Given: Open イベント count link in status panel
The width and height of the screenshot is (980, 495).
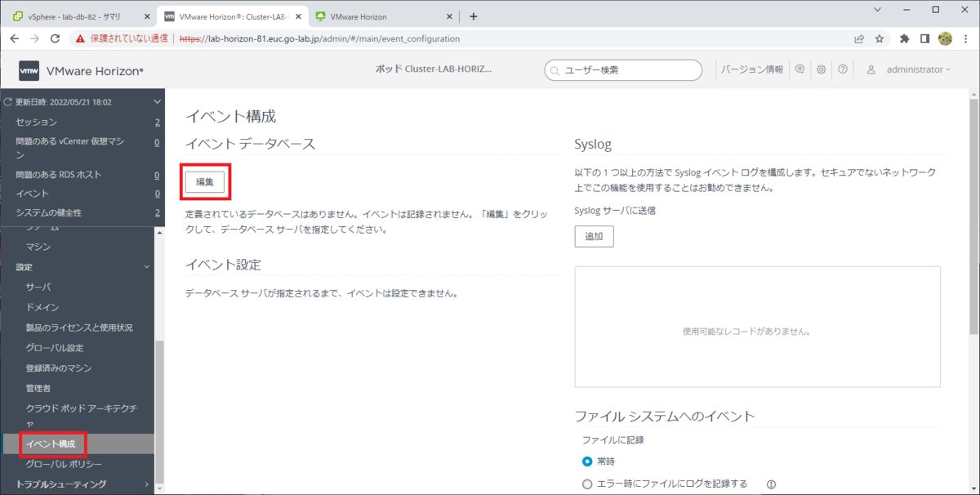Looking at the screenshot, I should tap(158, 194).
